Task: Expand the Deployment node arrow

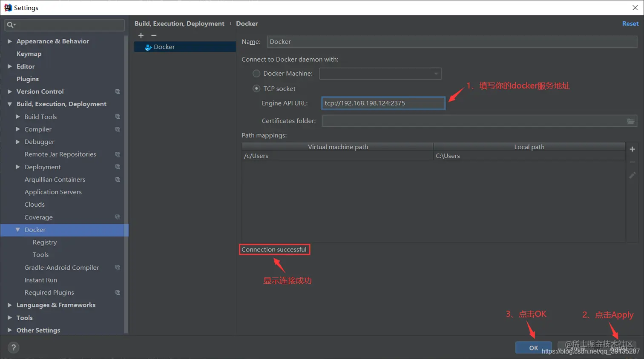Action: click(17, 167)
